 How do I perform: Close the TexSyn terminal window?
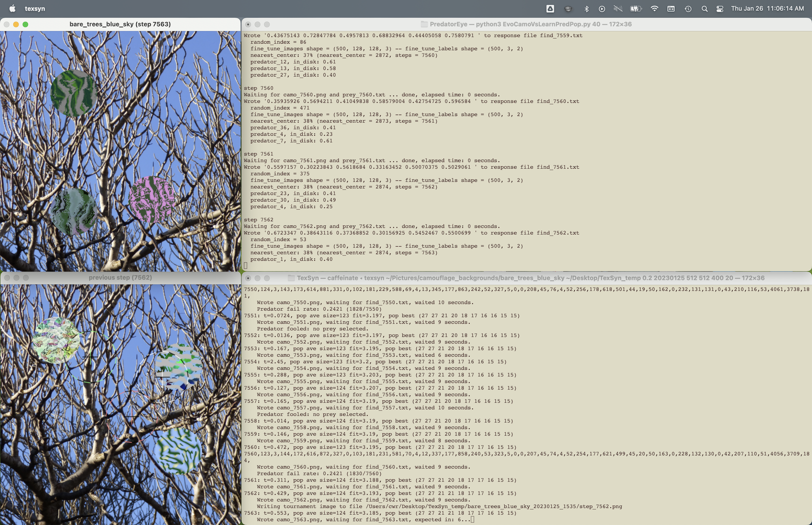click(x=248, y=278)
